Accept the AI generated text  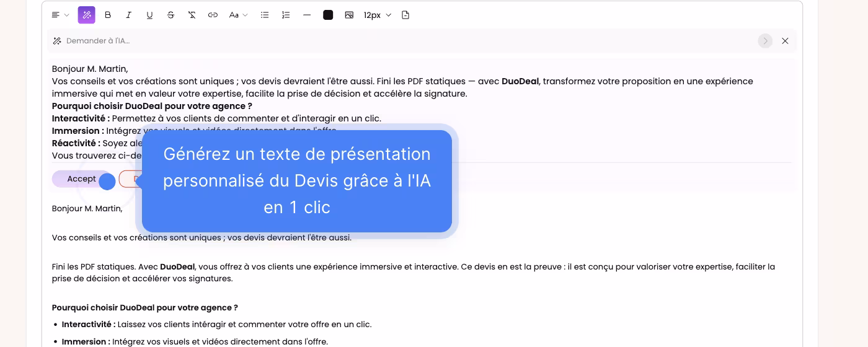pos(81,179)
